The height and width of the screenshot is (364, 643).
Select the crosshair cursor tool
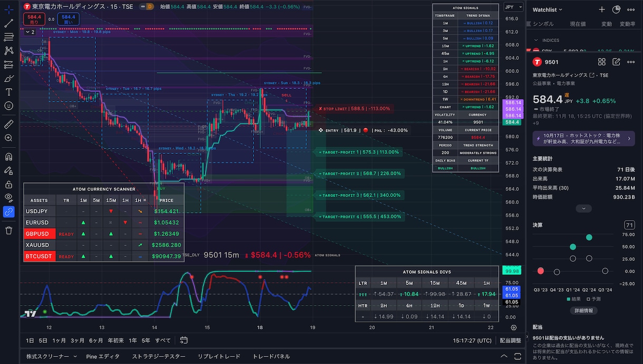pyautogui.click(x=9, y=9)
